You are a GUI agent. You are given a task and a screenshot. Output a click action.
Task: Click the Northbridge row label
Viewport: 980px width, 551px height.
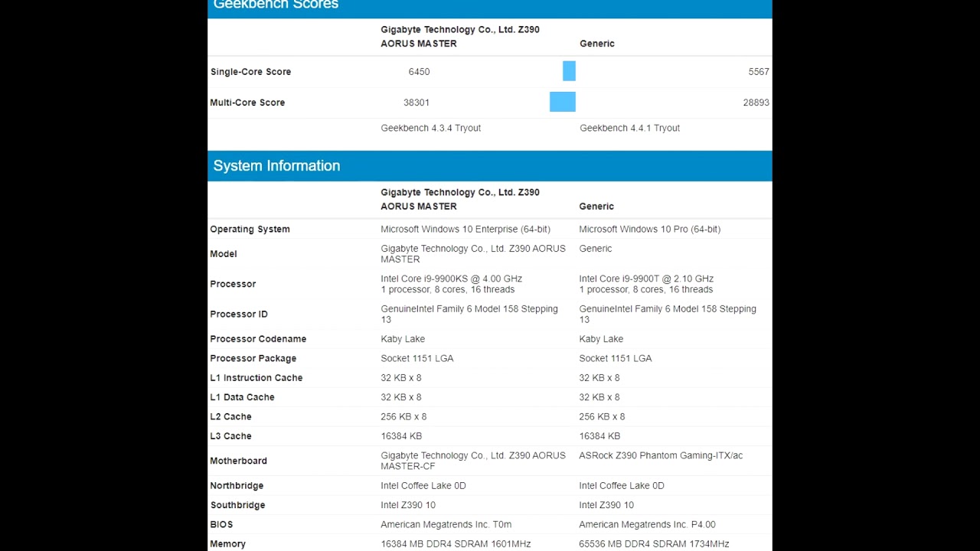pos(237,486)
